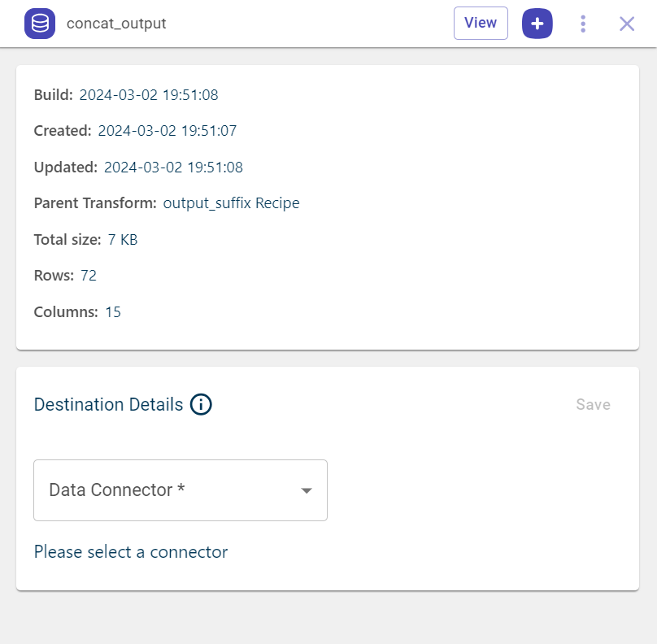This screenshot has height=644, width=657.
Task: Select the Created timestamp value
Action: (x=168, y=131)
